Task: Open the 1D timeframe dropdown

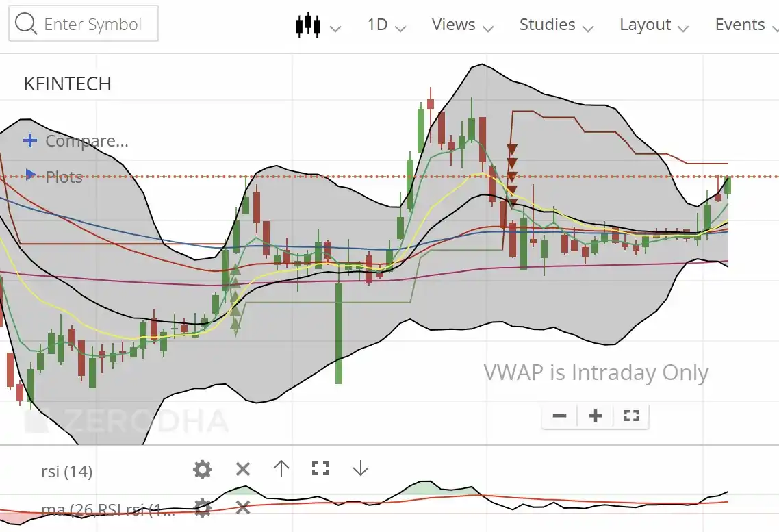Action: pos(387,25)
